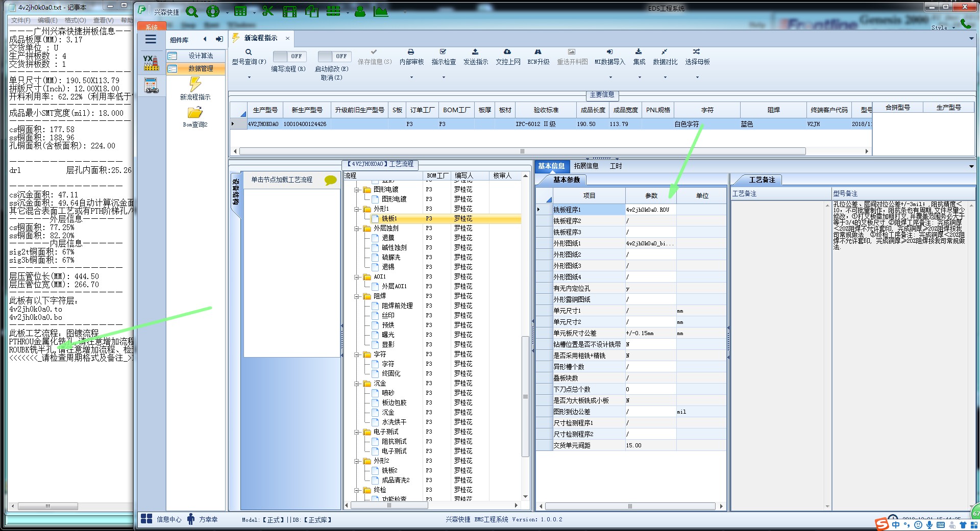Select the 铣板1 process node
This screenshot has width=980, height=531.
[389, 219]
